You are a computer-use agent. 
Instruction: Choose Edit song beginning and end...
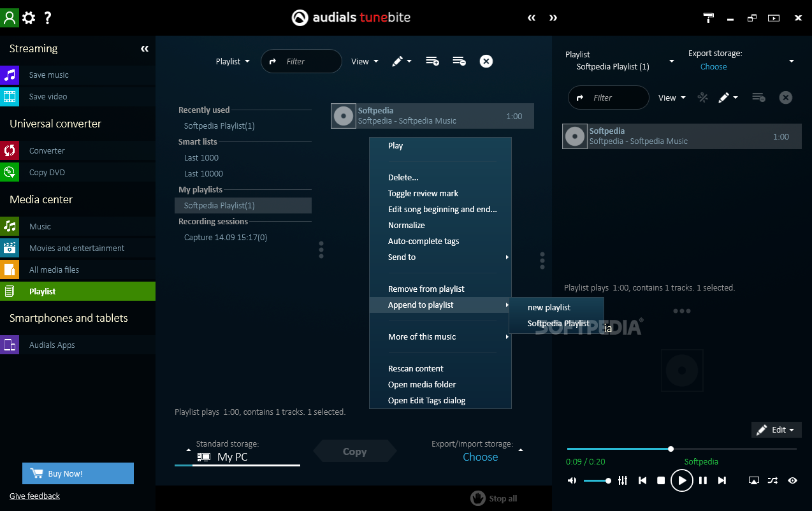tap(440, 210)
